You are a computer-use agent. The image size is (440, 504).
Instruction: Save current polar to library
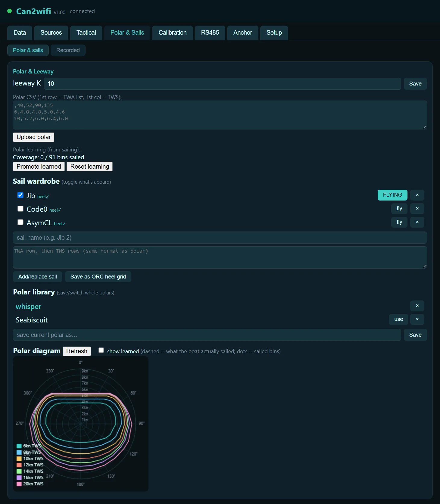(415, 335)
